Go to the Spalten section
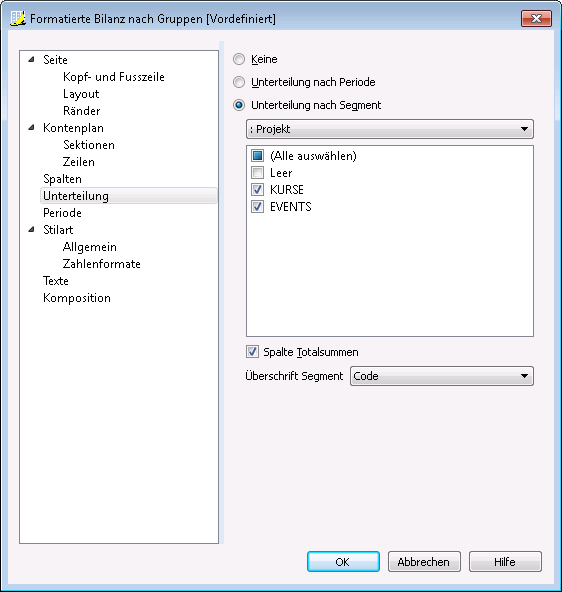Screen dimensions: 562x592 (x=62, y=179)
